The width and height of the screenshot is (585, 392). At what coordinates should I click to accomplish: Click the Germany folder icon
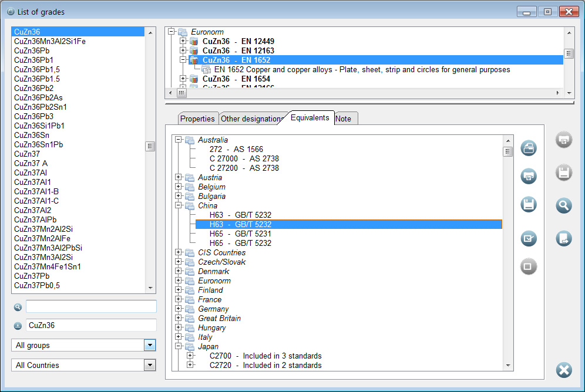[190, 309]
